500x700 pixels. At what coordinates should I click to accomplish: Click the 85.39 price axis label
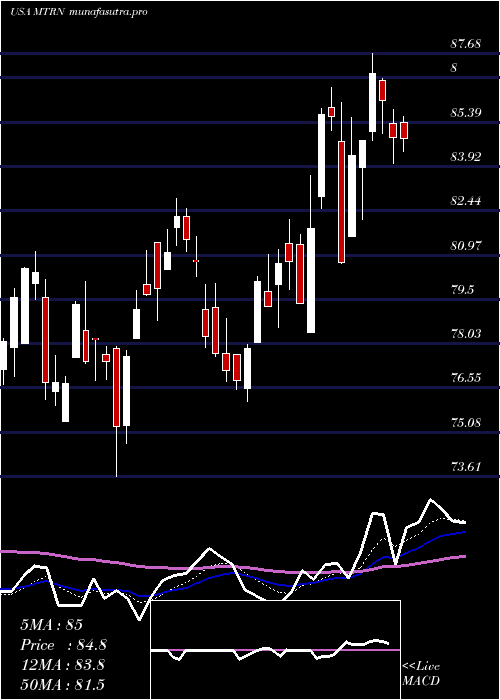pos(466,112)
